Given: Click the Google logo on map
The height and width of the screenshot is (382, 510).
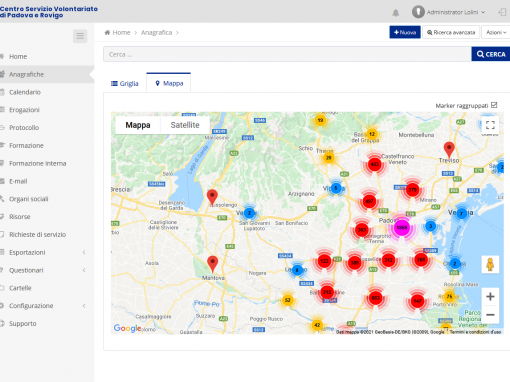Looking at the screenshot, I should 127,328.
